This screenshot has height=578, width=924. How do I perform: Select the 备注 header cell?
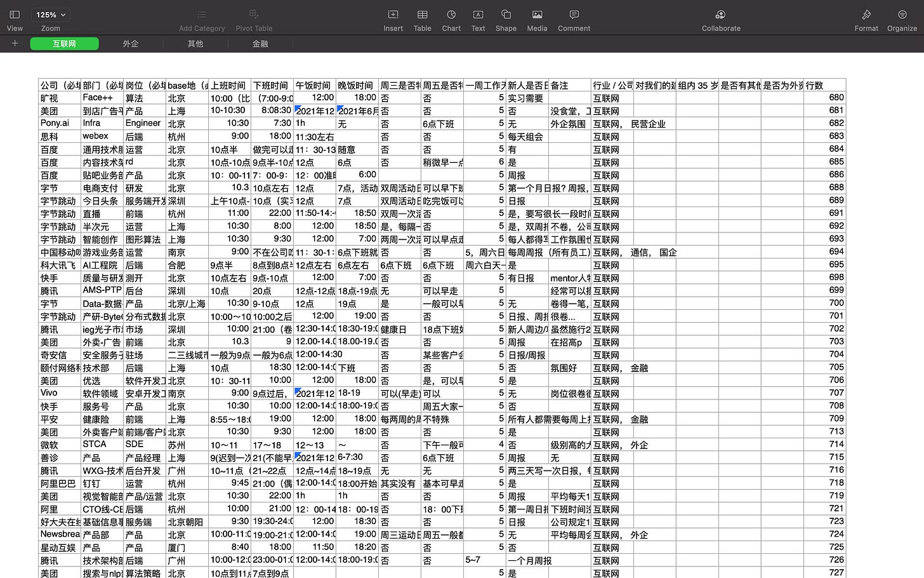[x=570, y=85]
